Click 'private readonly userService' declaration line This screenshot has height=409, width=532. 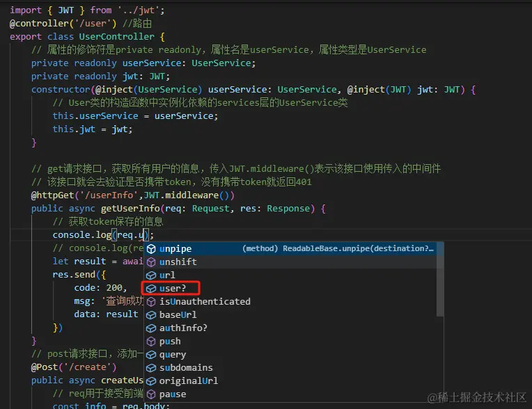(x=143, y=63)
